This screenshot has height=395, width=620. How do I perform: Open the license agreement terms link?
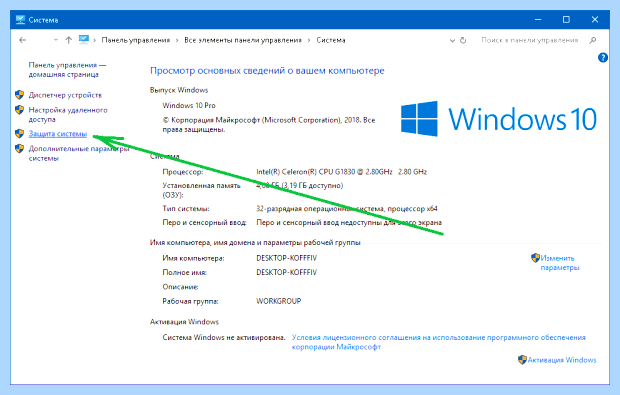coord(439,342)
